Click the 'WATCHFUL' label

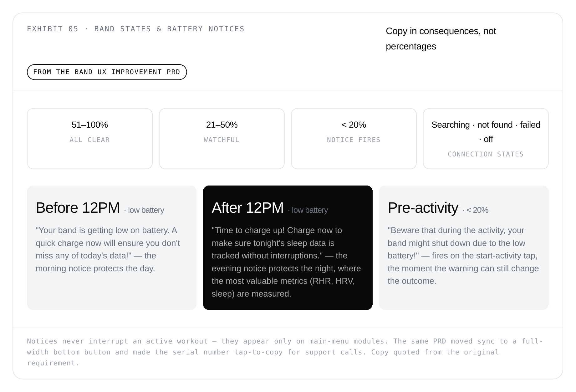tap(222, 140)
